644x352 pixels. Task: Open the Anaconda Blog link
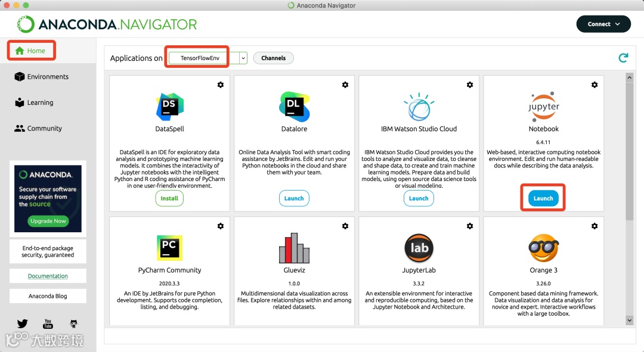pos(48,296)
